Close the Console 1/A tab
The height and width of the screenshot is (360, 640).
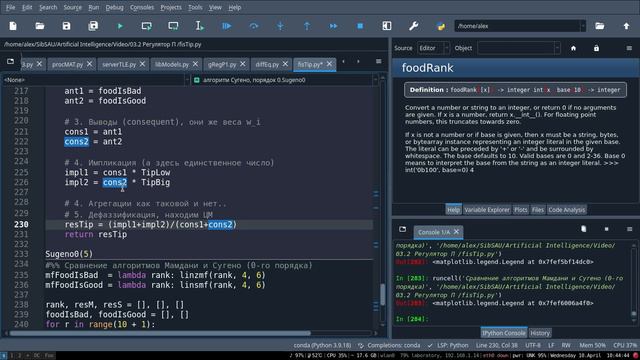coord(456,232)
